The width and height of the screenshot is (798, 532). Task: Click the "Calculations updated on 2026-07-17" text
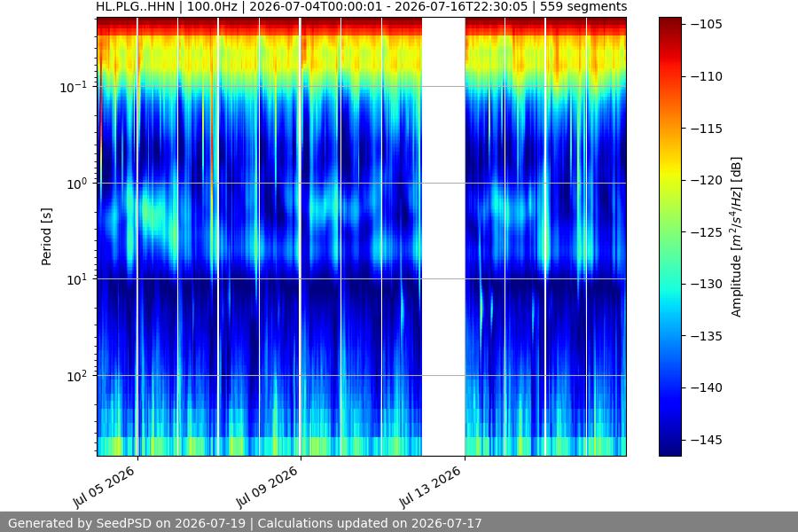[370, 523]
